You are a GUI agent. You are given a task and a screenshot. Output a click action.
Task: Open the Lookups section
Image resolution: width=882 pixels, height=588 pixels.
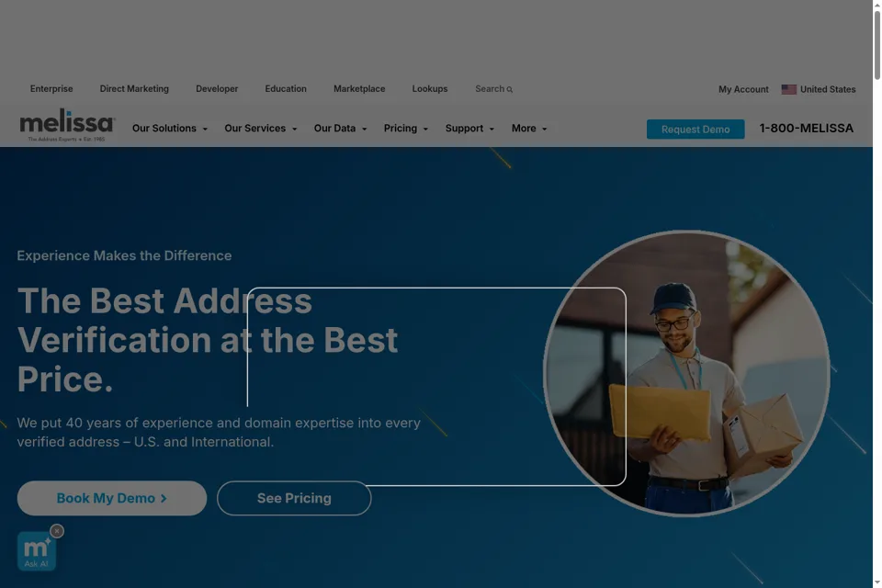pyautogui.click(x=430, y=89)
